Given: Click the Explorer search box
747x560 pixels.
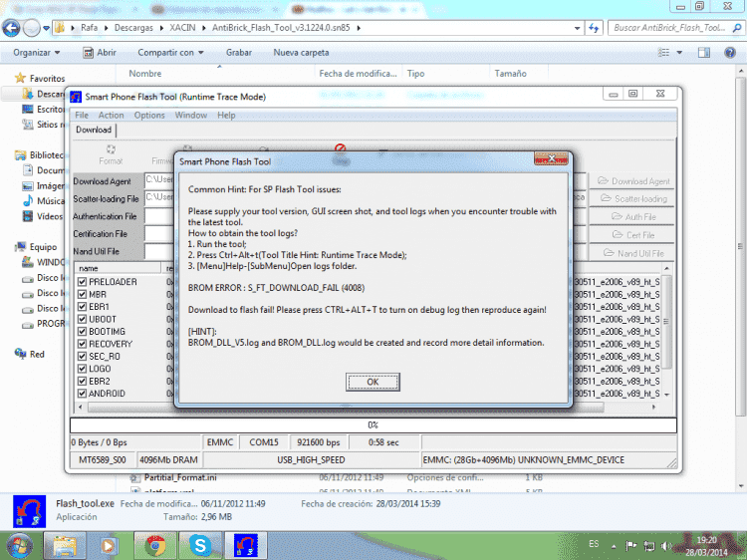Looking at the screenshot, I should point(675,28).
